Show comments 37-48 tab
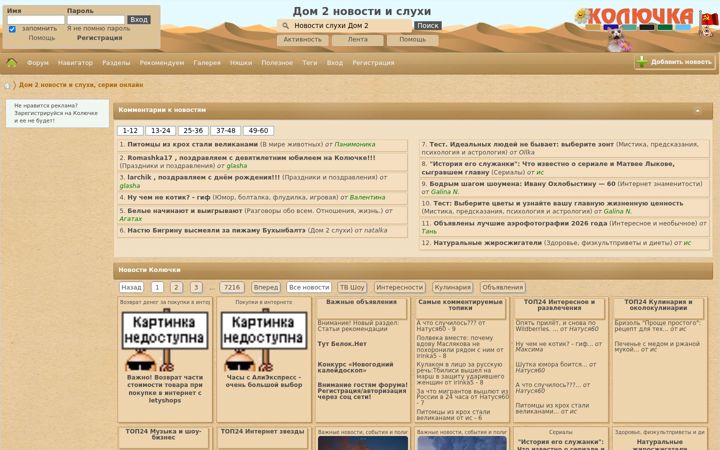 click(x=226, y=131)
